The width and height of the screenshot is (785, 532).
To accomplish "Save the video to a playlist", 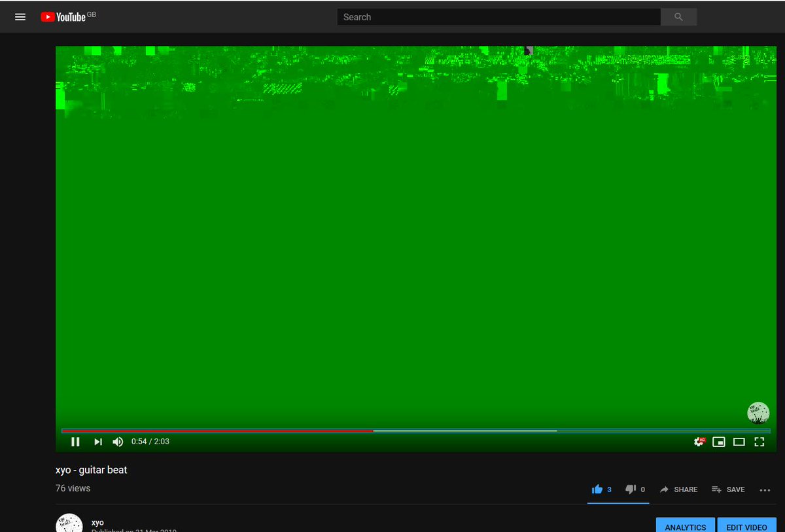I will tap(728, 489).
